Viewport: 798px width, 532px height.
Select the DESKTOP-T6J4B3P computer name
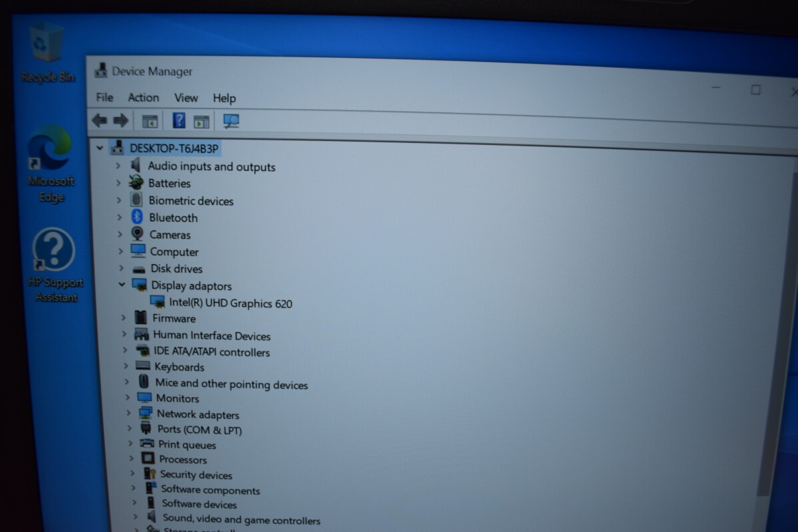pyautogui.click(x=174, y=148)
